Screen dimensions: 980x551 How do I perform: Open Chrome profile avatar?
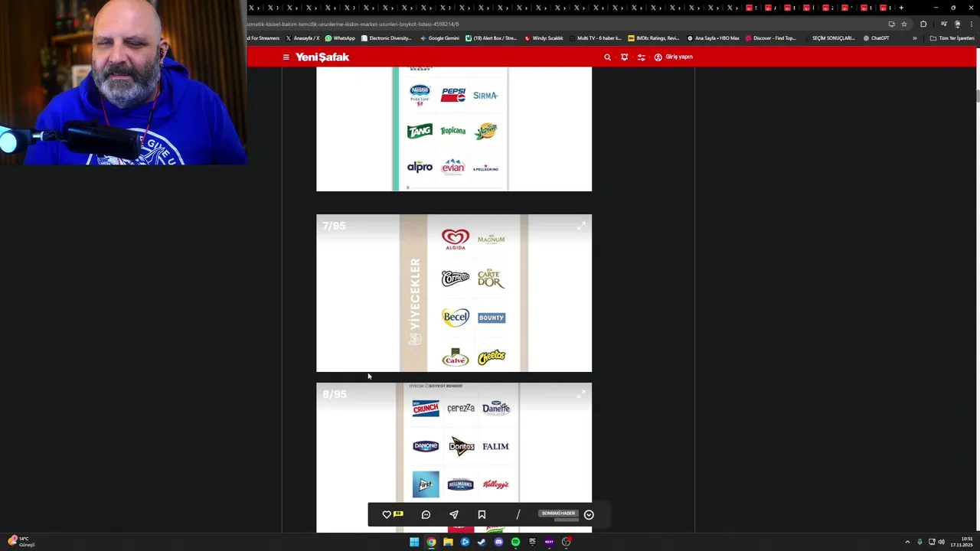coord(957,24)
